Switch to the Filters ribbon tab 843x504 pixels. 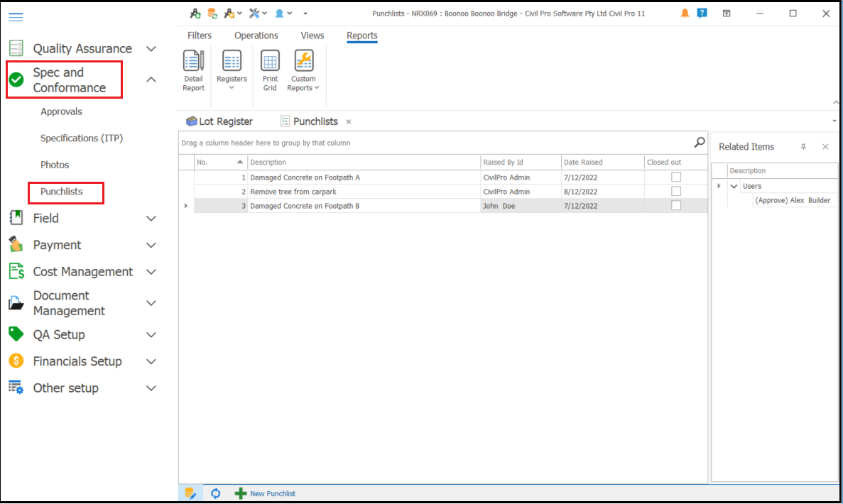[200, 35]
